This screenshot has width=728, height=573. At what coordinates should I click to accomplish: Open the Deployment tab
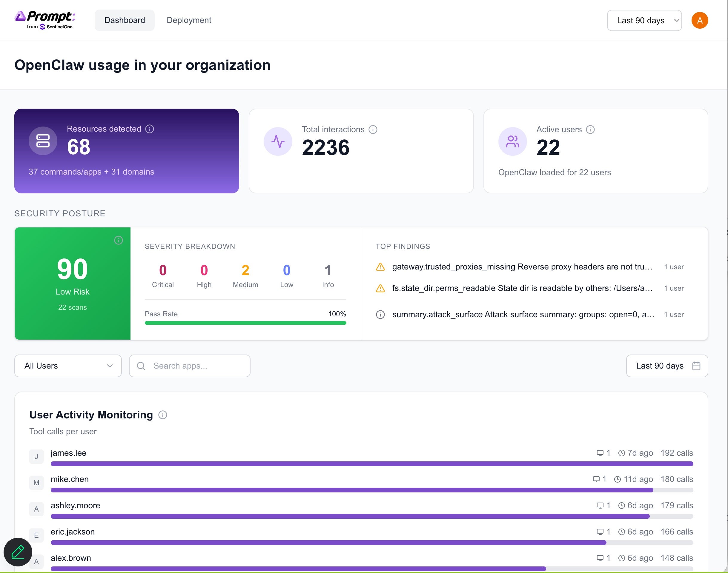click(189, 20)
